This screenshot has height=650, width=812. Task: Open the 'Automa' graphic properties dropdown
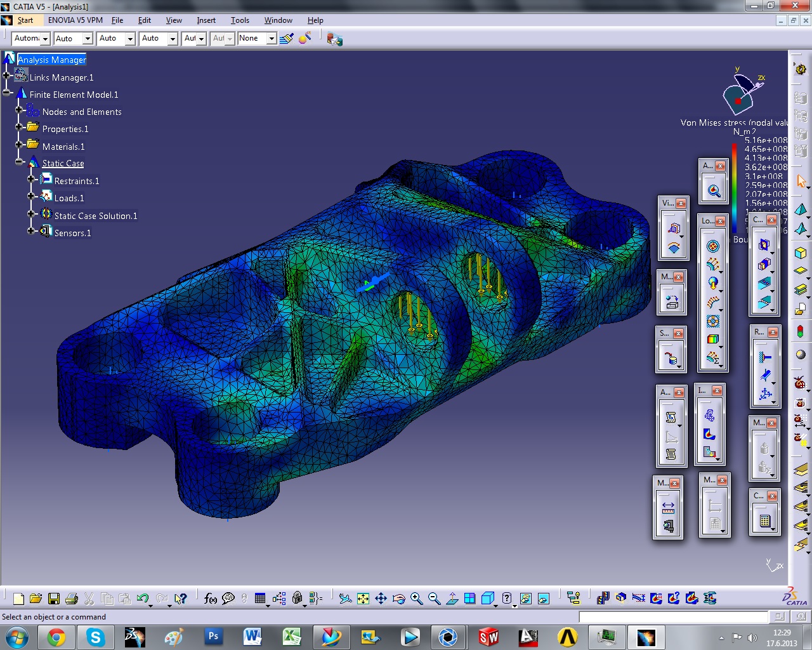(x=45, y=39)
